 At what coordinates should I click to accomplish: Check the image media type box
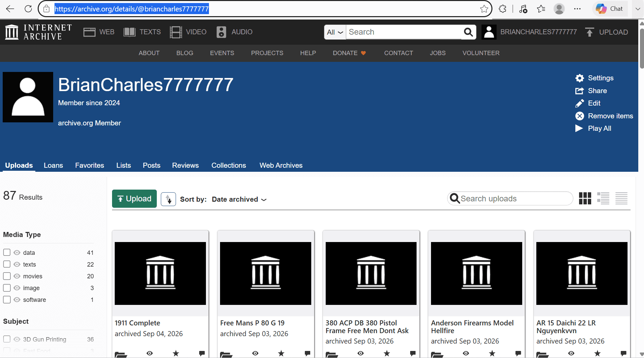coord(7,288)
